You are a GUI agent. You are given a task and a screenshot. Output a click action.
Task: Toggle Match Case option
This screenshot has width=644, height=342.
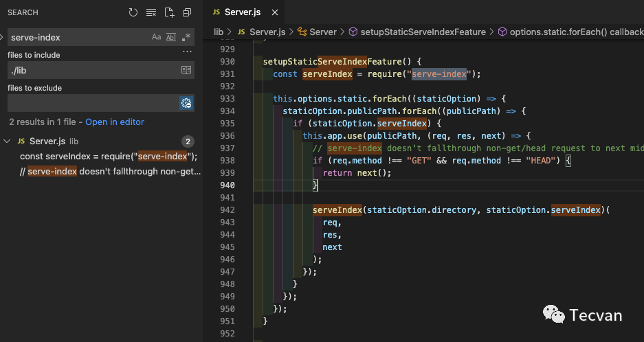156,37
